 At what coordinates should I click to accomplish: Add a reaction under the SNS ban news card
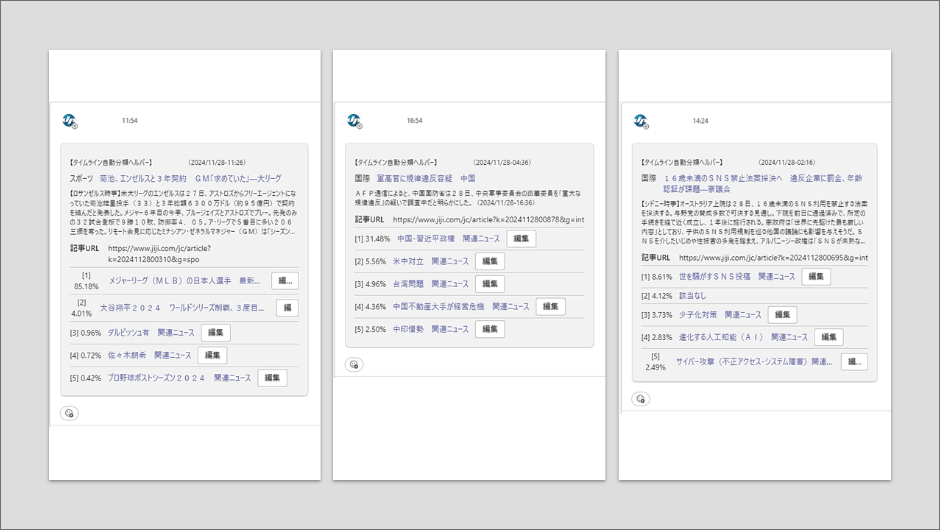coord(640,399)
